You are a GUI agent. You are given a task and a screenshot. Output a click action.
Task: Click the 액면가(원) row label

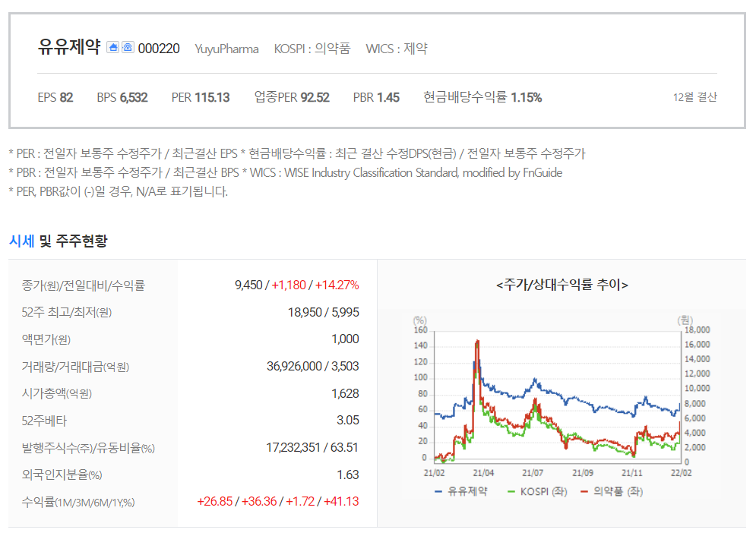(46, 339)
